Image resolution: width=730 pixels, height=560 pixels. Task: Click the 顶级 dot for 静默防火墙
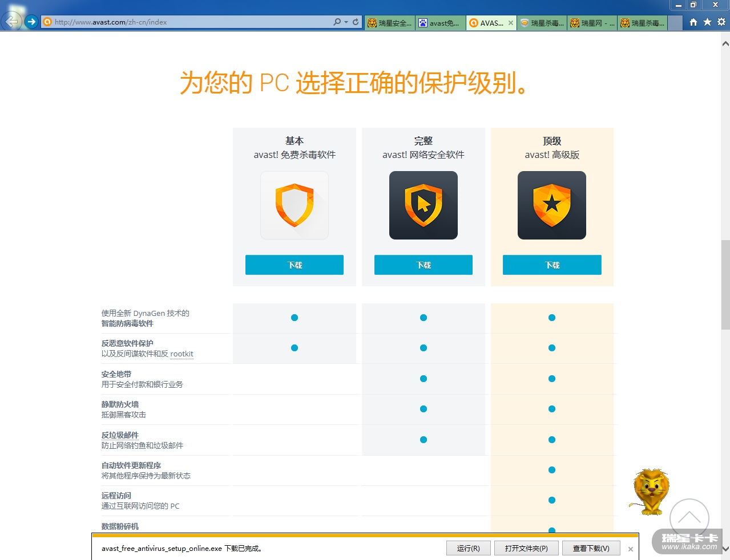(552, 409)
